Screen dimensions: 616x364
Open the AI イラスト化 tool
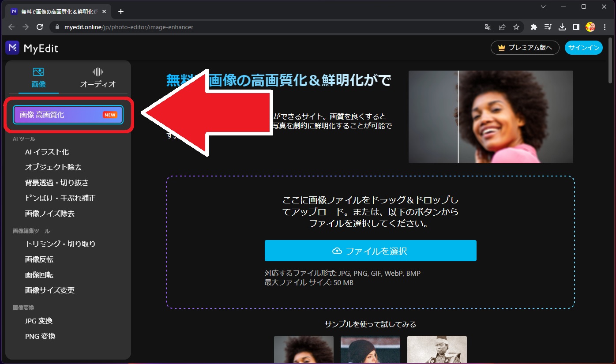pyautogui.click(x=47, y=152)
